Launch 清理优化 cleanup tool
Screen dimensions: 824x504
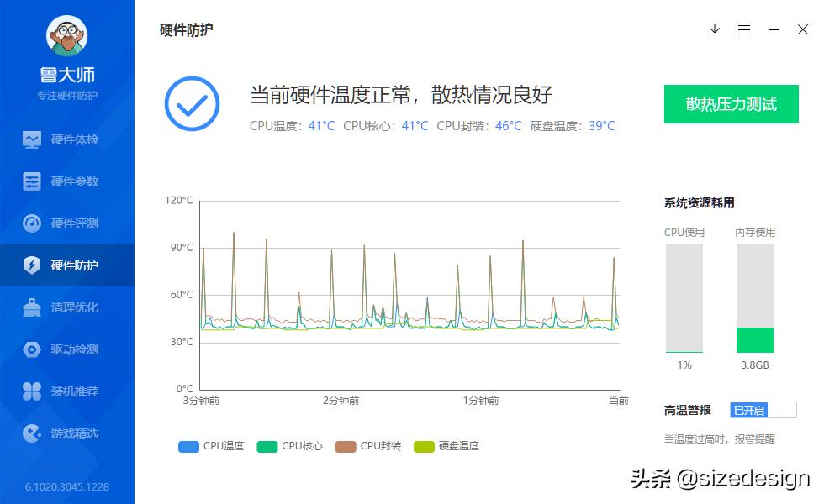tap(67, 307)
